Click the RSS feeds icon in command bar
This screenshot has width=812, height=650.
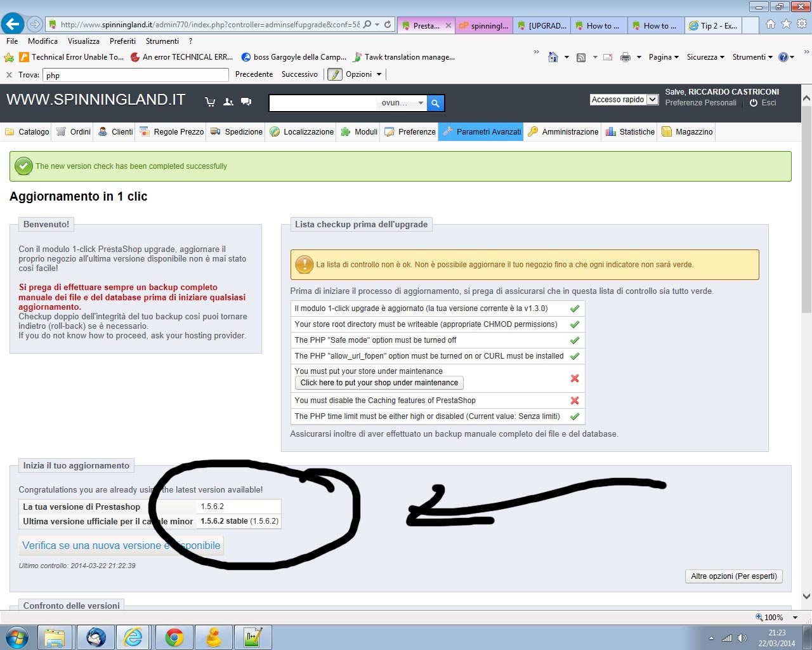click(x=581, y=57)
